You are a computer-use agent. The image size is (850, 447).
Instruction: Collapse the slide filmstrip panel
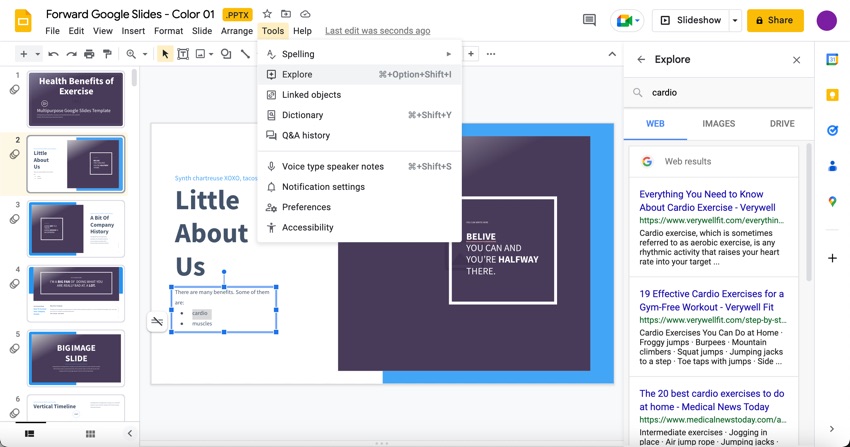tap(129, 433)
